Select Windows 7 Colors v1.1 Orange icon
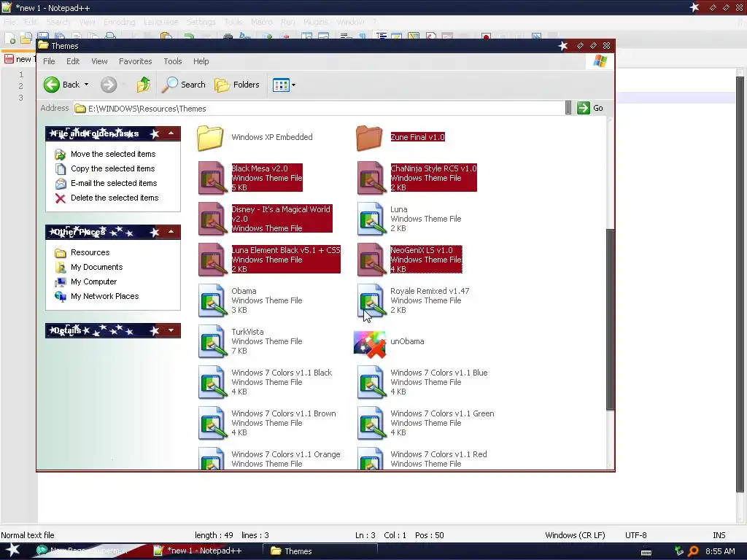The width and height of the screenshot is (747, 560). click(212, 458)
